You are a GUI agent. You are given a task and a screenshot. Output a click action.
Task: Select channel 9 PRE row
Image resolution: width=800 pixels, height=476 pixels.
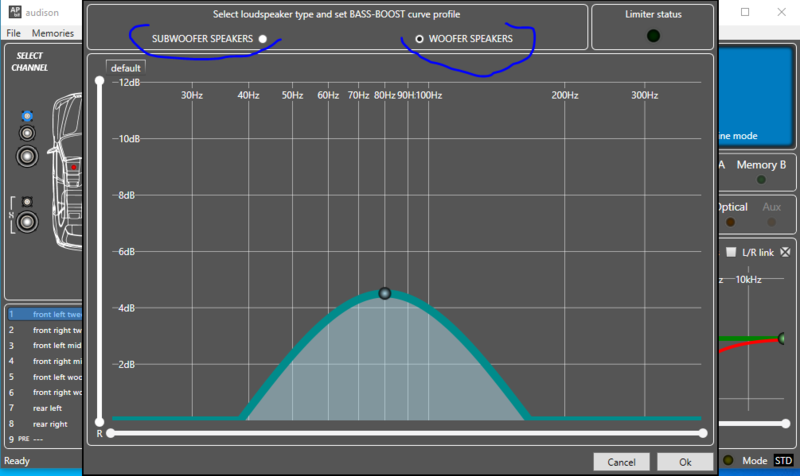click(44, 439)
